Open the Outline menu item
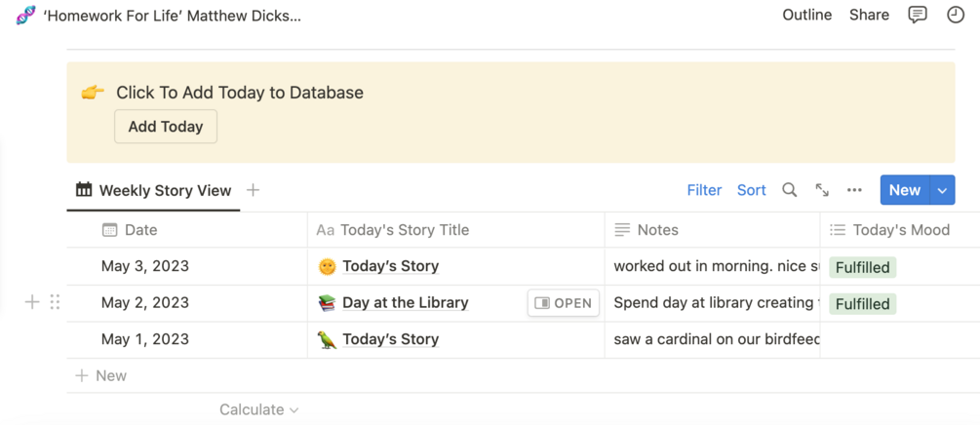This screenshot has width=980, height=425. (x=806, y=15)
